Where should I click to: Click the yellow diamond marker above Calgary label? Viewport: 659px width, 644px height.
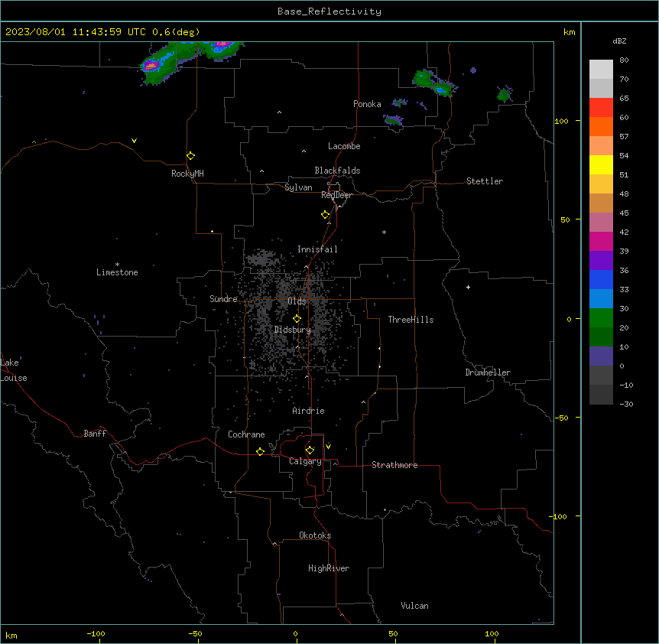[310, 450]
